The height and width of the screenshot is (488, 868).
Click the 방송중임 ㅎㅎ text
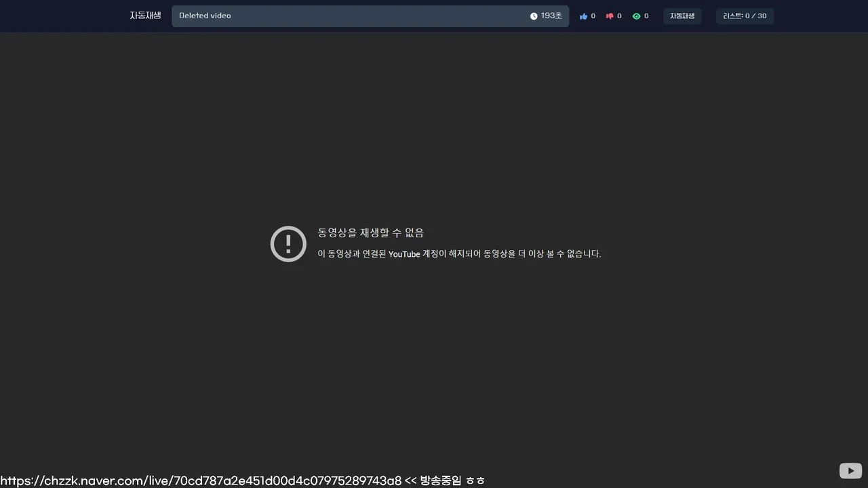(452, 481)
